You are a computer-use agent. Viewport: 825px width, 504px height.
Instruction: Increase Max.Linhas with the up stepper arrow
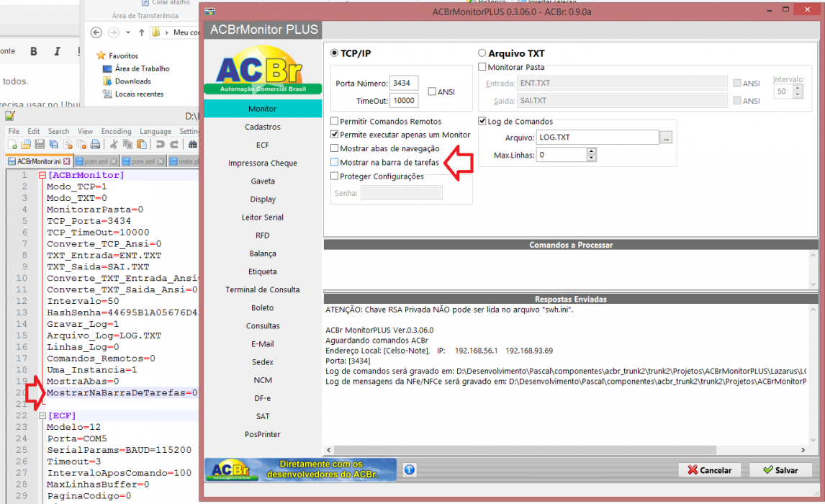(591, 151)
